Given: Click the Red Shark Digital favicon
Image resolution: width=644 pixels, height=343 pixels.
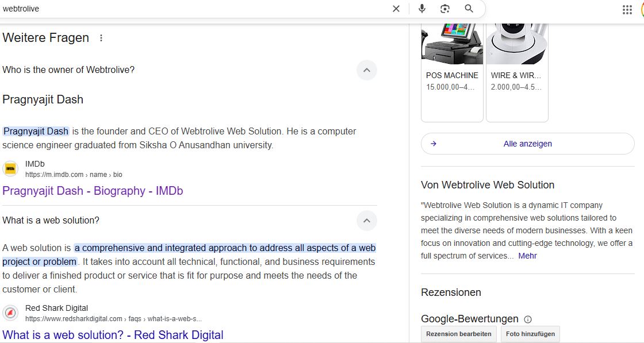Looking at the screenshot, I should (x=10, y=313).
